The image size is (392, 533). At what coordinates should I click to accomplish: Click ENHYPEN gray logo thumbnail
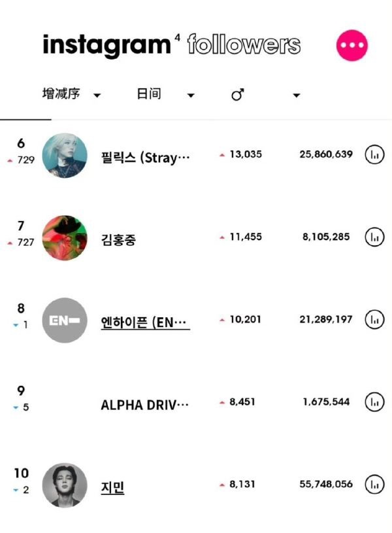(65, 320)
